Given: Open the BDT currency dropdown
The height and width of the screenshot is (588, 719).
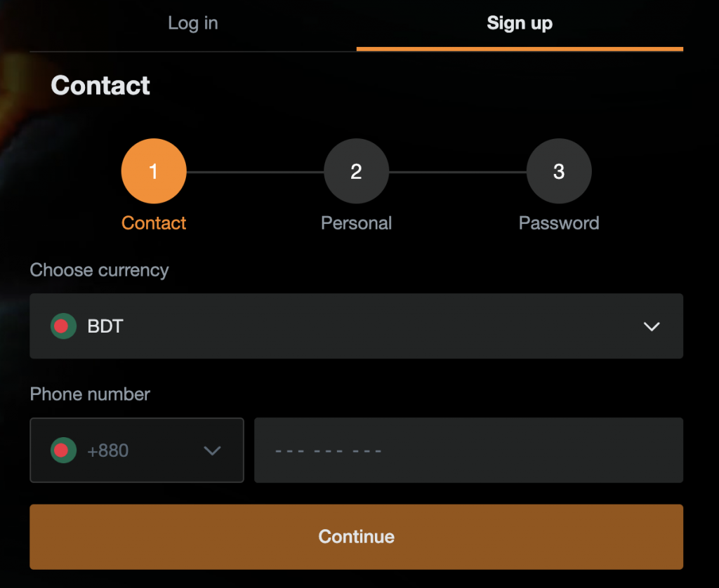Looking at the screenshot, I should pos(356,326).
